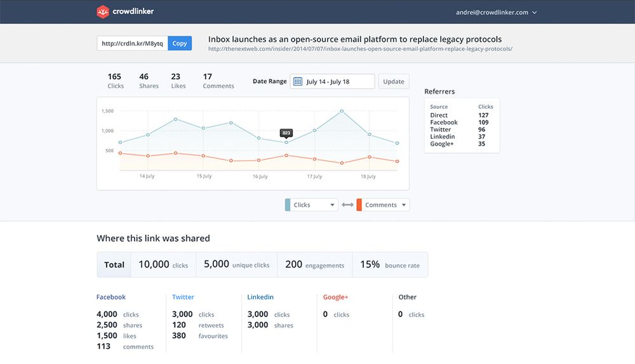This screenshot has width=635, height=364.
Task: Open the thenextweb.com article URL
Action: (360, 49)
